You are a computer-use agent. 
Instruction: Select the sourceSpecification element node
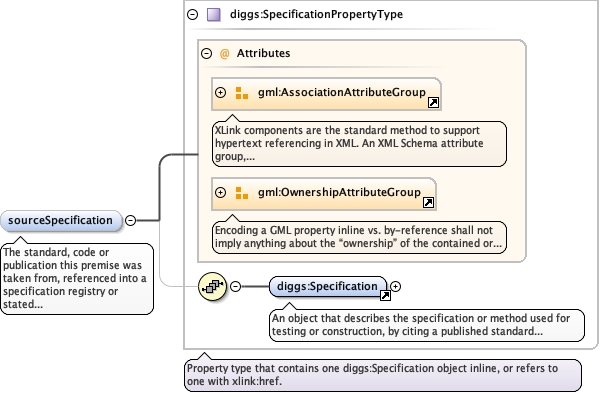(x=60, y=221)
